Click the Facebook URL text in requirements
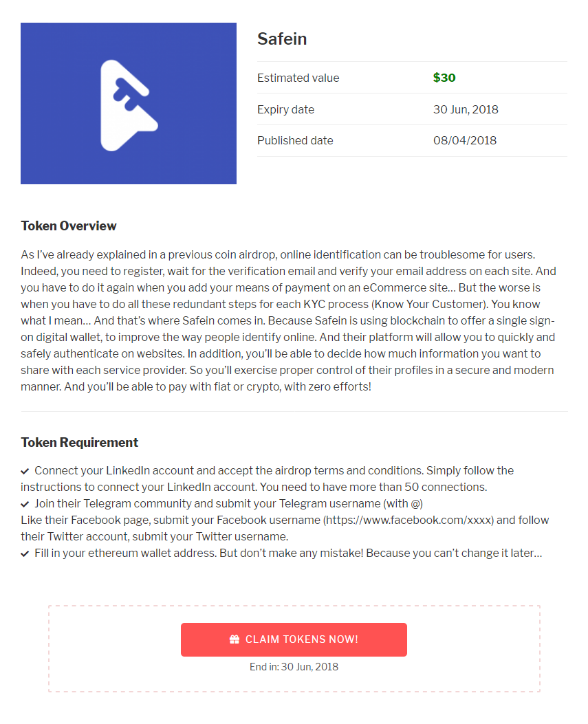The image size is (588, 724). click(409, 520)
